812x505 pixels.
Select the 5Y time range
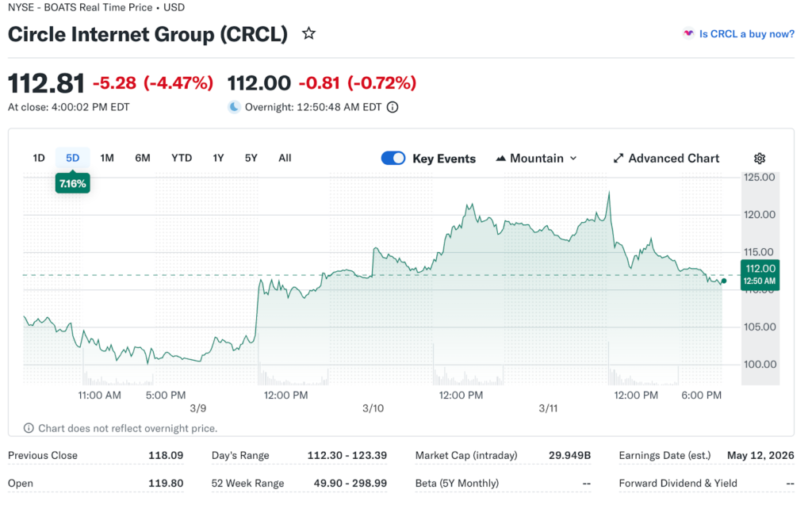point(251,158)
